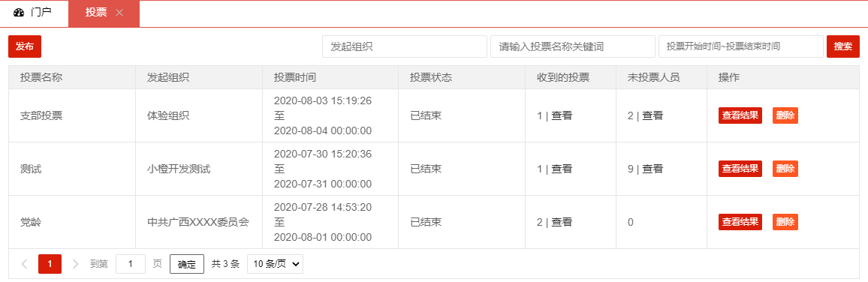Click the 投票名称关键词 search input
Screen dimensions: 868x282
pos(573,46)
